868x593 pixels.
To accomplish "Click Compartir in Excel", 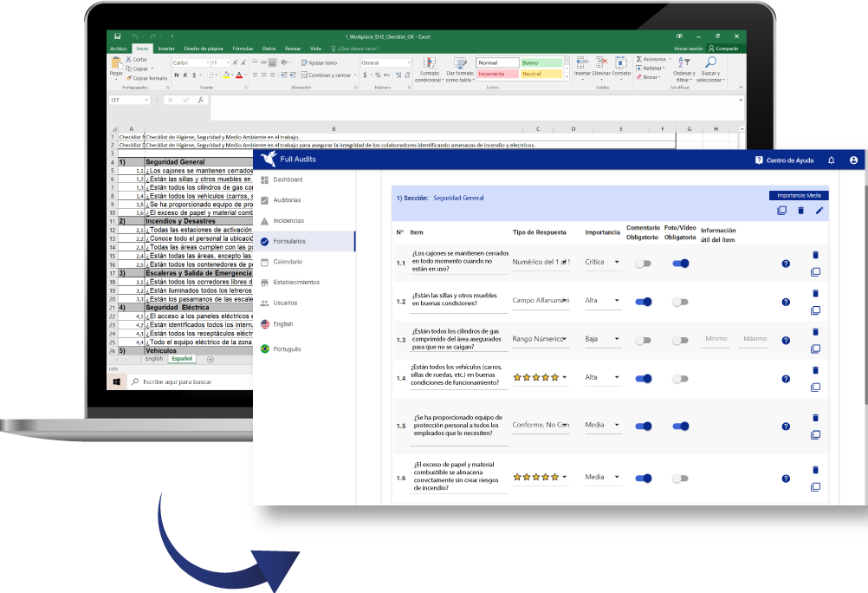I will [x=723, y=49].
